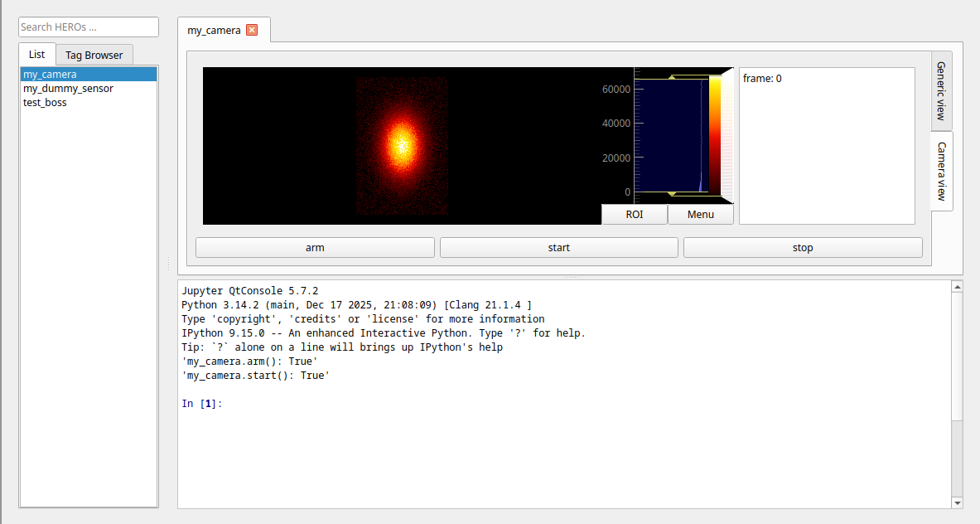Switch to Camera view side tab
The width and height of the screenshot is (980, 524).
(x=941, y=172)
